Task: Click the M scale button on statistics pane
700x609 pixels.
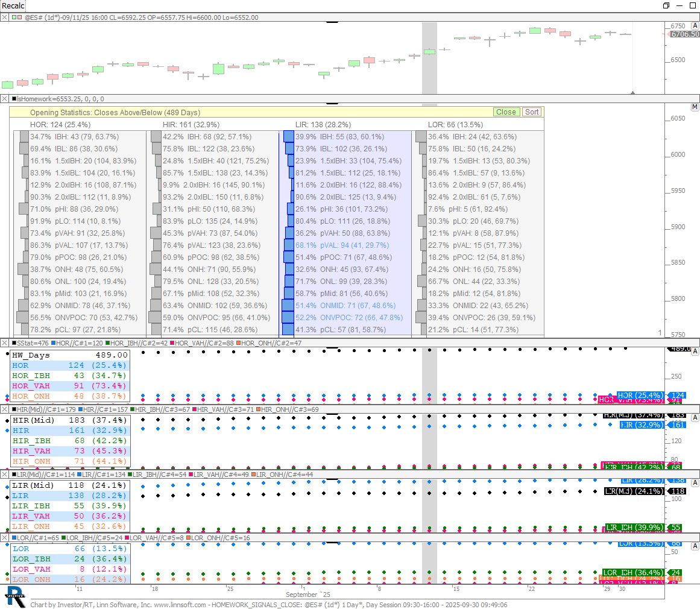Action: [x=695, y=107]
